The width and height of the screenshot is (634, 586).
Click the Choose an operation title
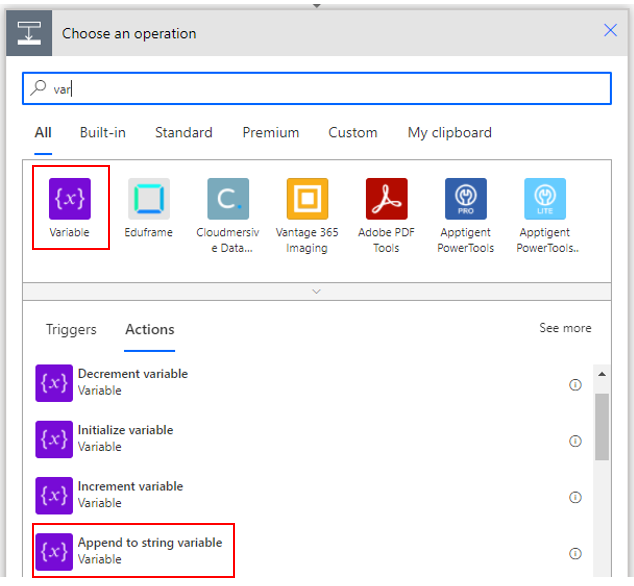click(129, 34)
